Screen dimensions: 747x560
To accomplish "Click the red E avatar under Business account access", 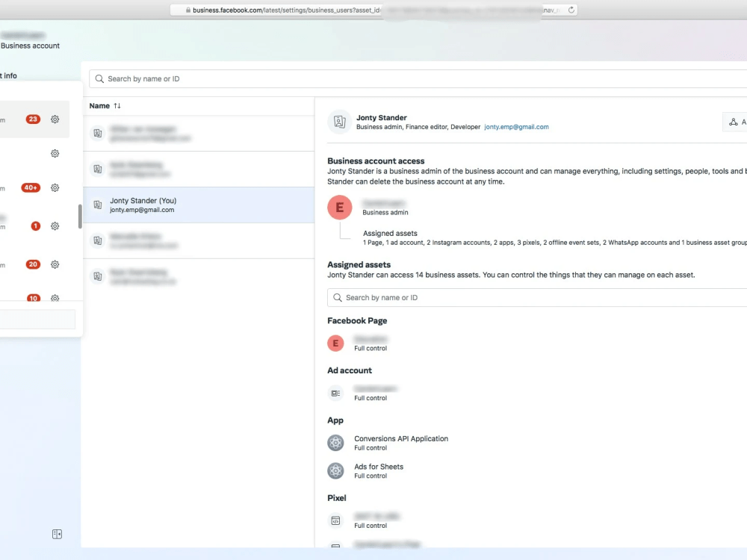I will (340, 208).
